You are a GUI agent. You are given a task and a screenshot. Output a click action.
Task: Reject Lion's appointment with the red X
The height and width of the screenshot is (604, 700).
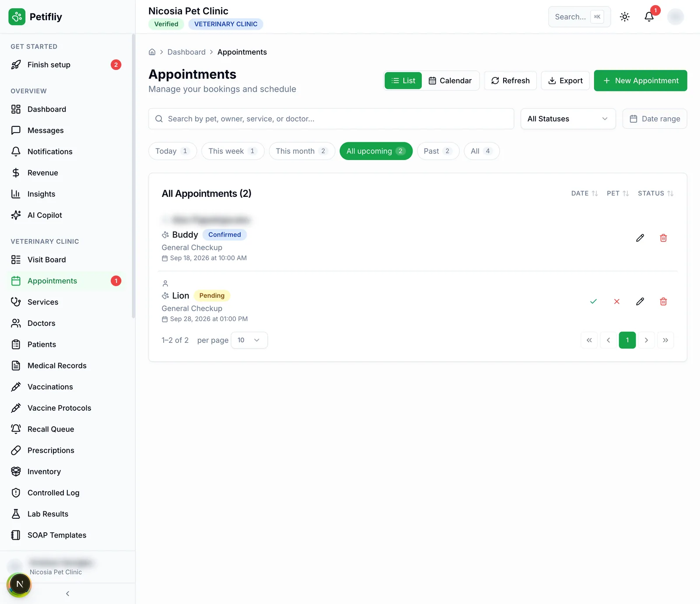coord(616,301)
